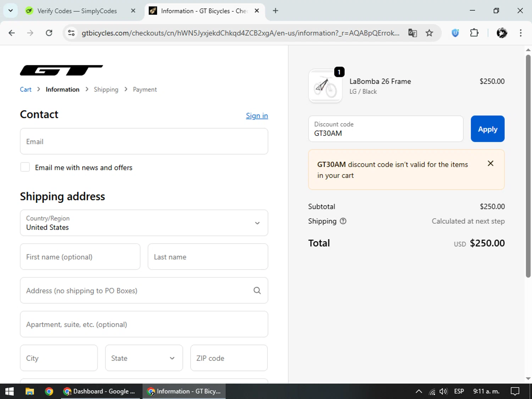Click the First name (optional) field

(80, 256)
